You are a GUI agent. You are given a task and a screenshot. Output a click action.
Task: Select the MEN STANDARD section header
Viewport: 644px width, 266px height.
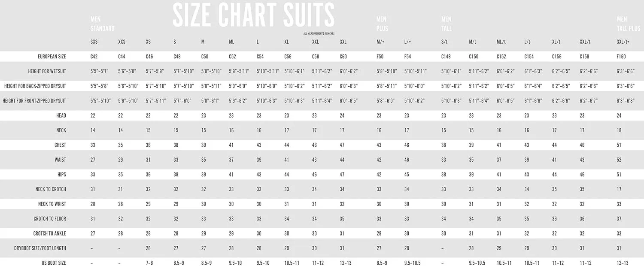coord(102,24)
